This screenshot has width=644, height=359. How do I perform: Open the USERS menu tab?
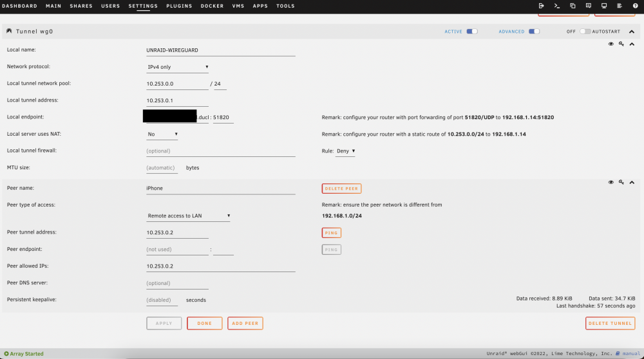pyautogui.click(x=111, y=6)
